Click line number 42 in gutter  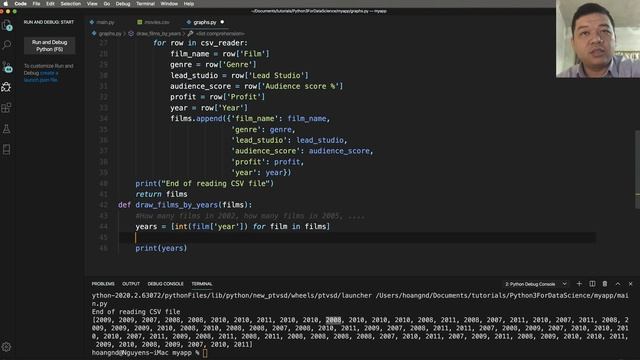(104, 205)
